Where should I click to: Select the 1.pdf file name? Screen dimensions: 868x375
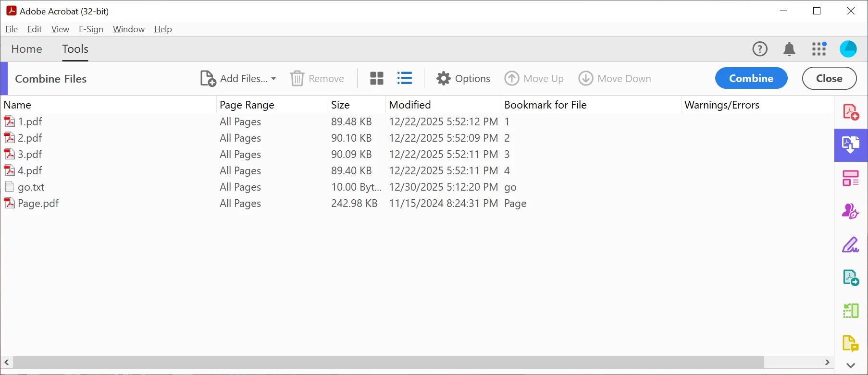(x=30, y=122)
